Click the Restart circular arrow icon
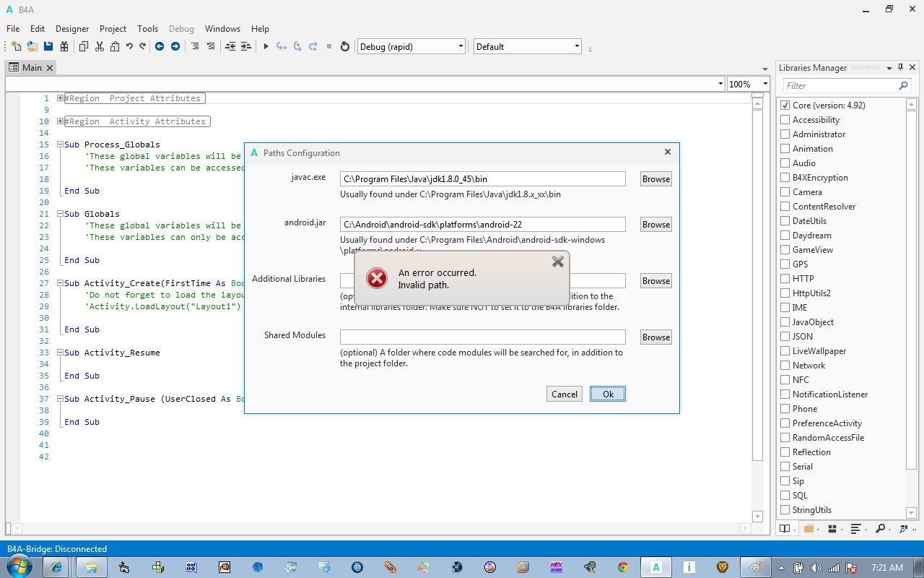This screenshot has height=578, width=924. pos(345,46)
